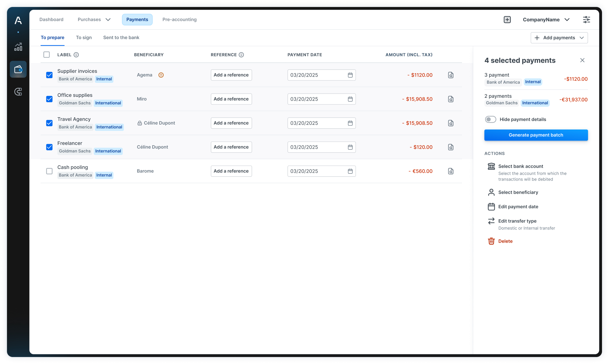Click the info icon next to REFERENCE header
The width and height of the screenshot is (609, 364).
[x=241, y=55]
